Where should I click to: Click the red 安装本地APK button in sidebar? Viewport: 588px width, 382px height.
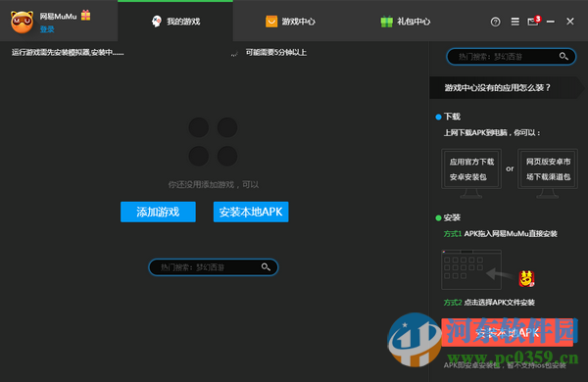tap(507, 332)
